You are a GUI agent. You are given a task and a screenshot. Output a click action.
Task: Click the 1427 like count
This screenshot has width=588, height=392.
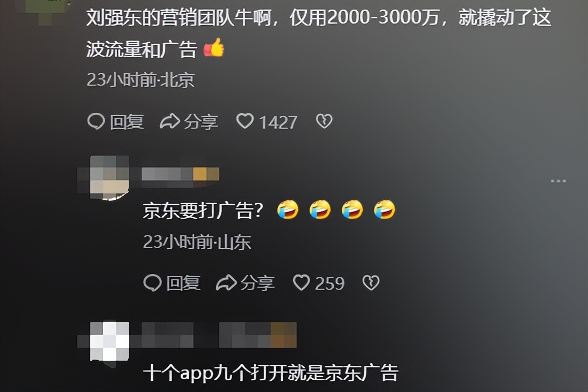point(278,122)
